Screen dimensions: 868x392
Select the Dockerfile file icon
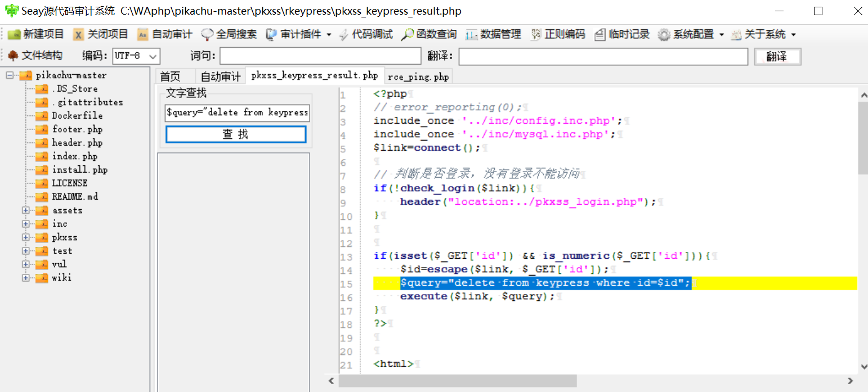pos(42,116)
